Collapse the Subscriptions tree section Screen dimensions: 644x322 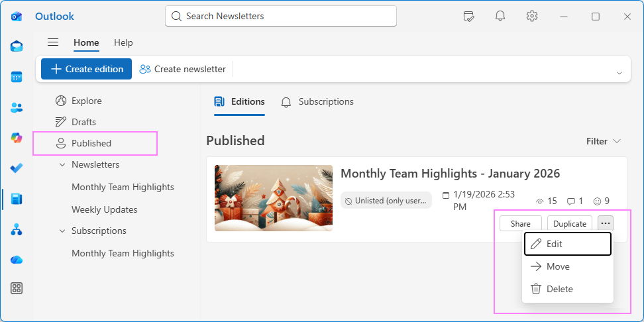62,231
